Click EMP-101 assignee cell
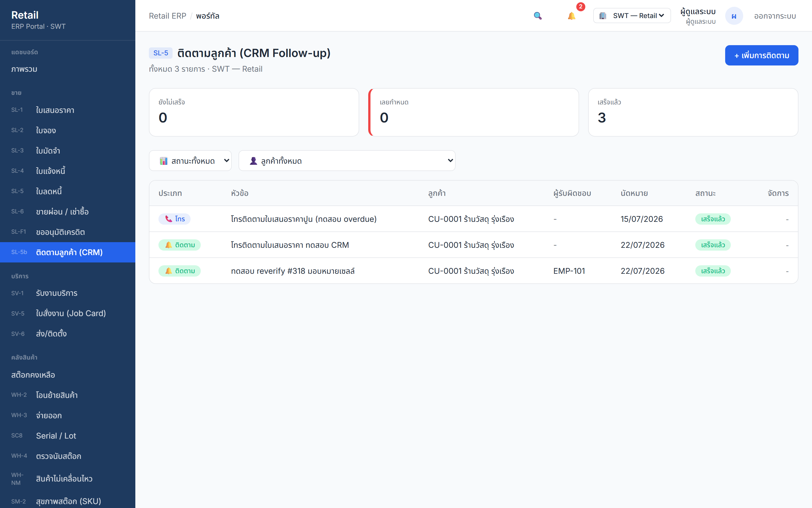 click(x=569, y=271)
